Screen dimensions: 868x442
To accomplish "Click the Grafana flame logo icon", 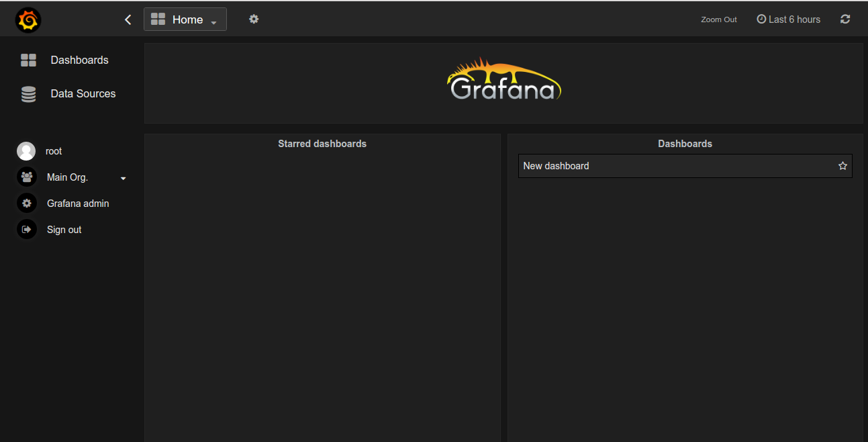I will [x=28, y=20].
